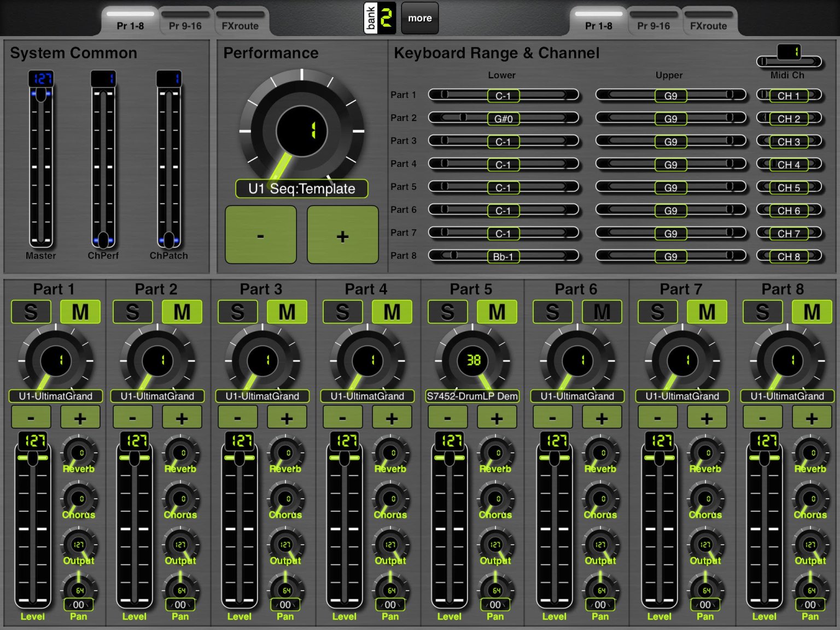
Task: Solo Part 3
Action: point(238,312)
